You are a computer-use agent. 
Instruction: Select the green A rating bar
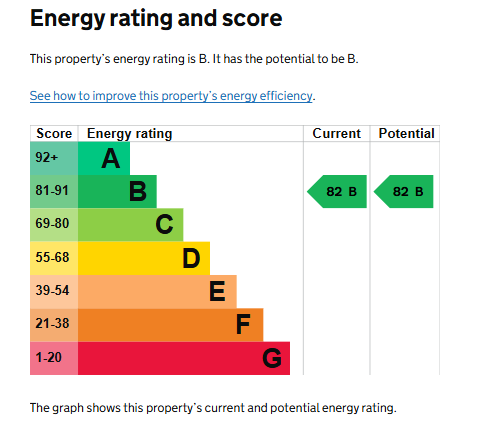104,158
